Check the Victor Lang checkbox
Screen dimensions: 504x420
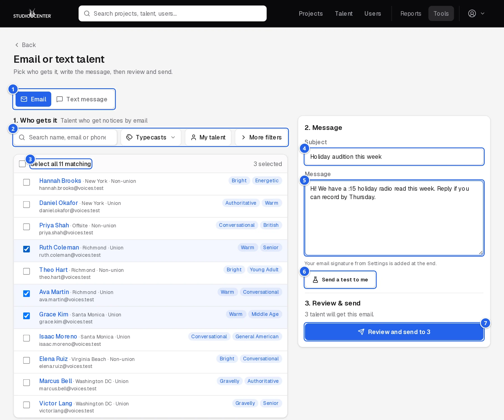click(x=27, y=405)
